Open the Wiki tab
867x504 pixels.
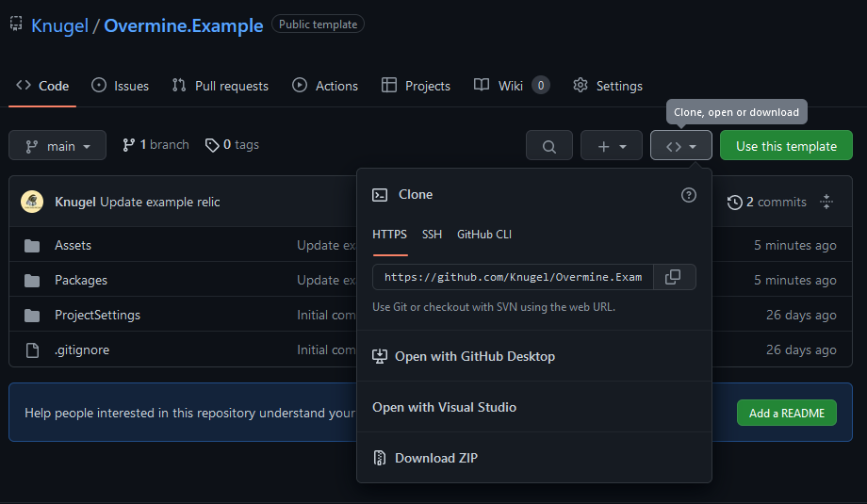pyautogui.click(x=512, y=86)
